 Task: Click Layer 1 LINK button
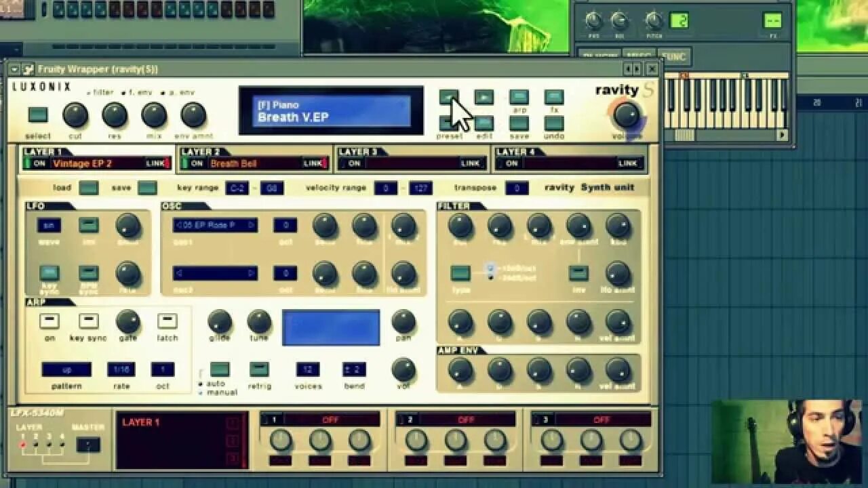coord(156,163)
